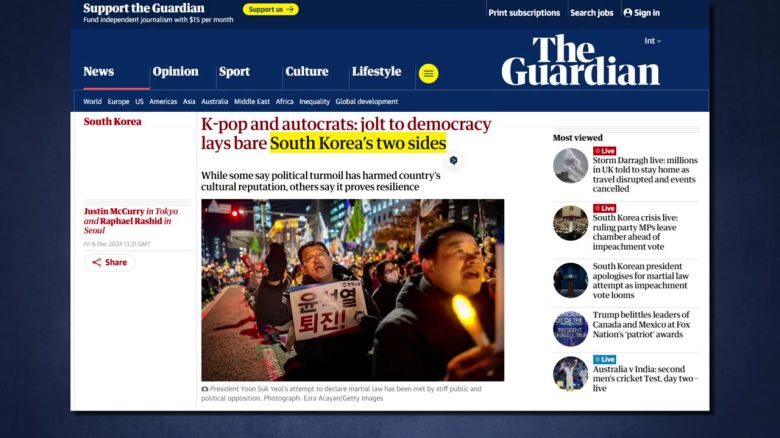Click the red Live badge on Storm Darragh
780x438 pixels.
point(604,151)
